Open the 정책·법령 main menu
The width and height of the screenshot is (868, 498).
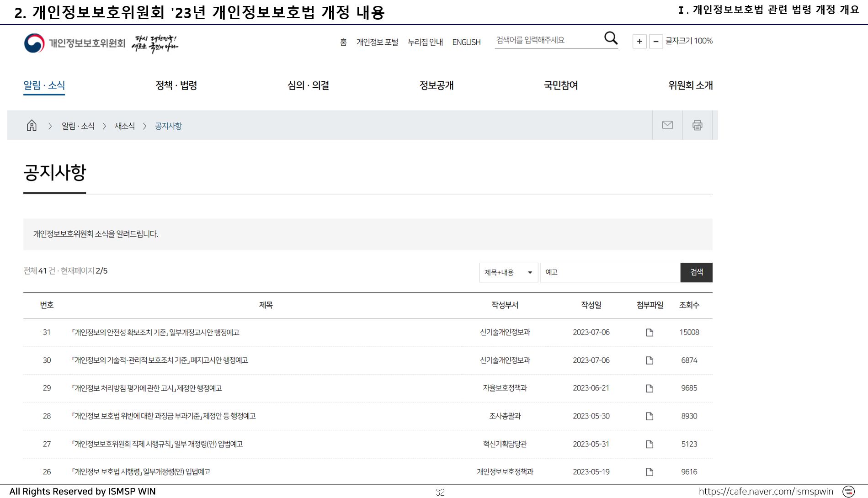pyautogui.click(x=176, y=85)
